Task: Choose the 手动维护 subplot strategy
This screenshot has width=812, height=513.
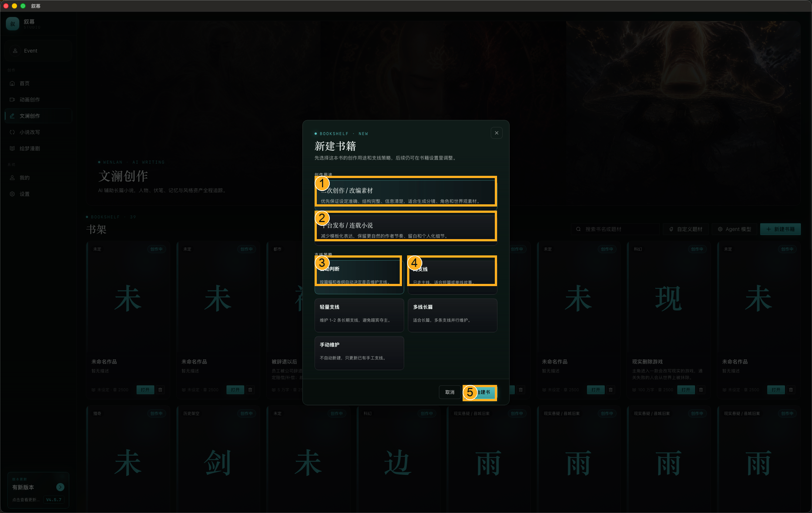Action: (x=359, y=353)
